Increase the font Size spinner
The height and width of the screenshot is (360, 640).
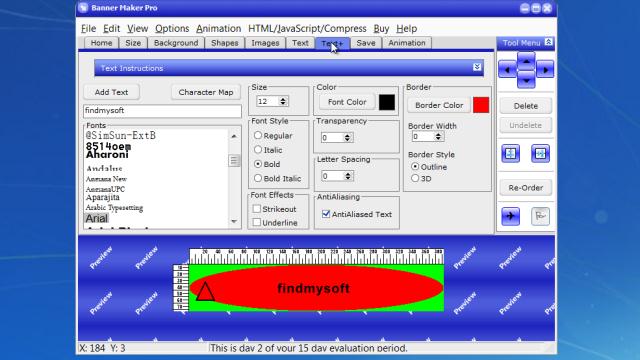[x=283, y=98]
